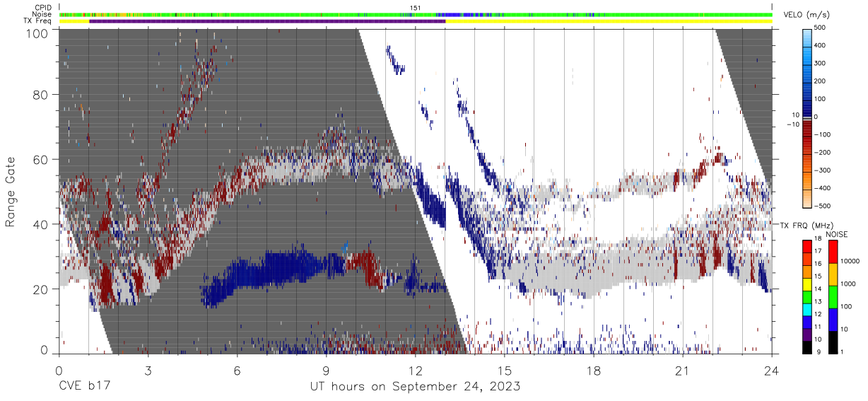Click the TX Freq row label
The image size is (868, 401).
point(38,21)
